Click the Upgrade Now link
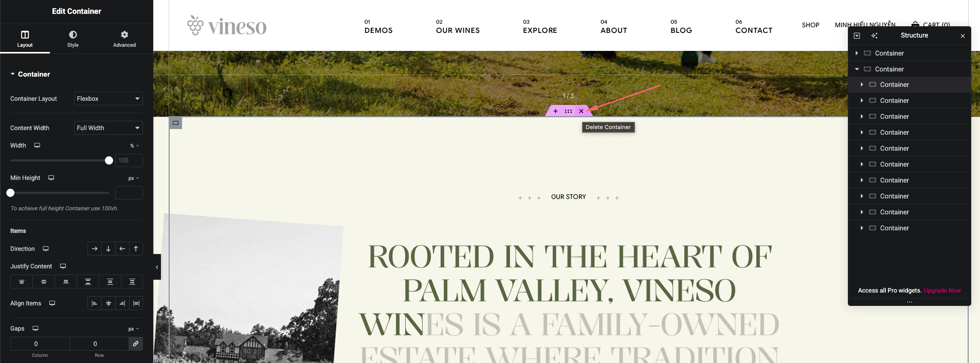The height and width of the screenshot is (363, 980). 942,291
